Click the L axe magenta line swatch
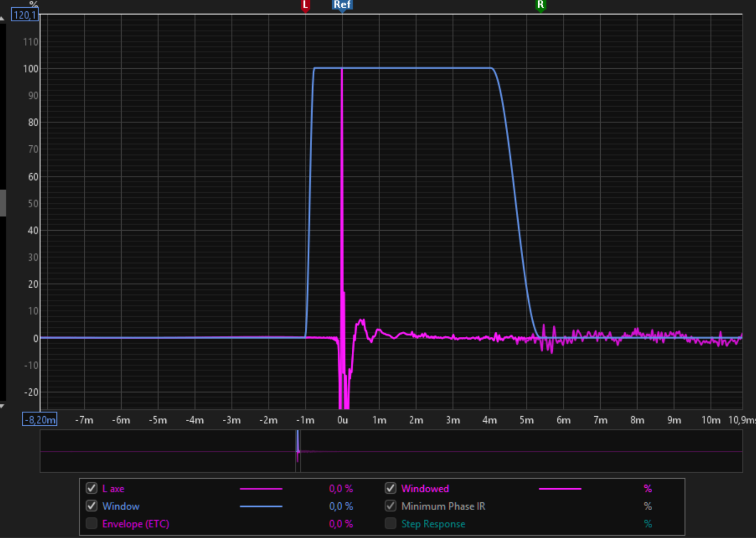The width and height of the screenshot is (756, 538). [261, 489]
